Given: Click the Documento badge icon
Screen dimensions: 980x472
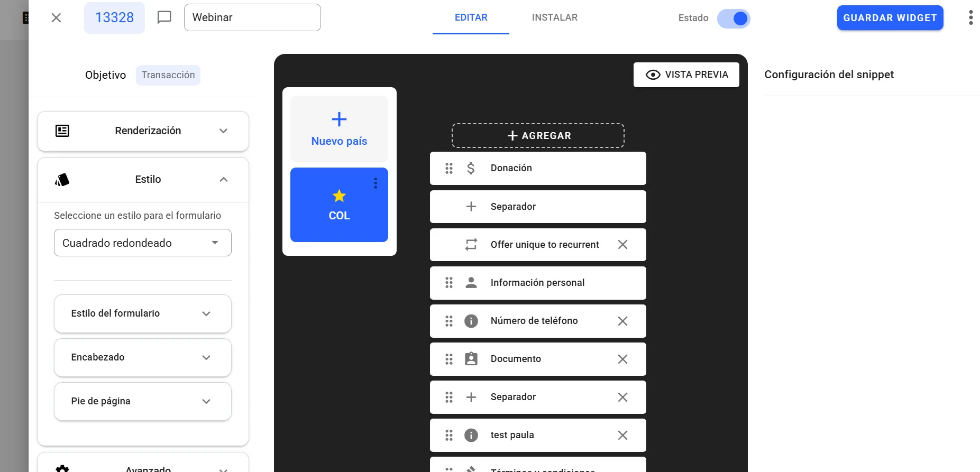Looking at the screenshot, I should coord(471,359).
